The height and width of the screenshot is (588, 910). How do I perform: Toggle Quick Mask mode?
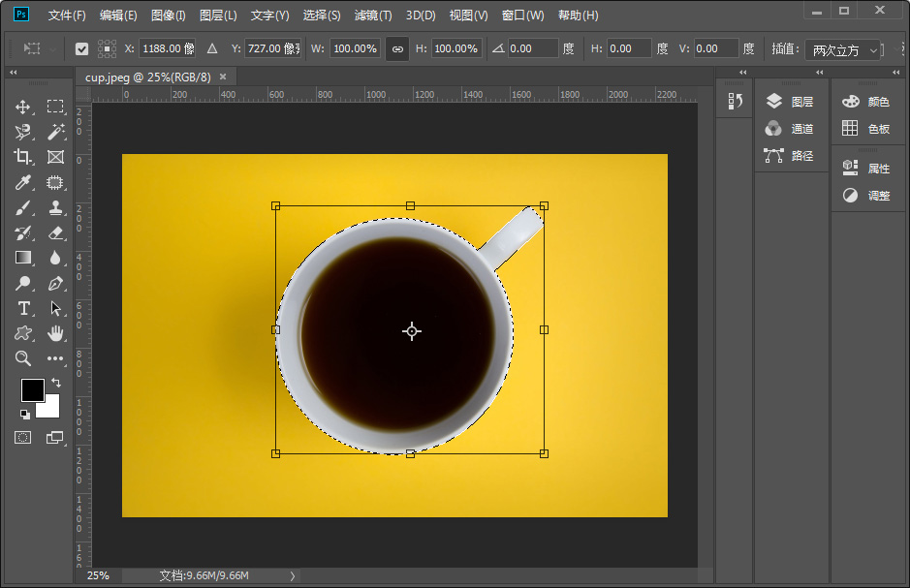(22, 437)
